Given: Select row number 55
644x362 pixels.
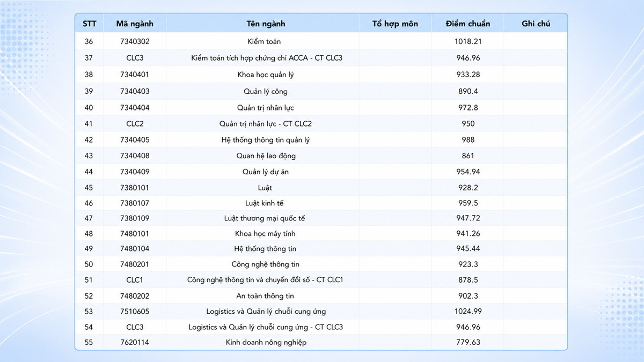Looking at the screenshot, I should 89,342.
